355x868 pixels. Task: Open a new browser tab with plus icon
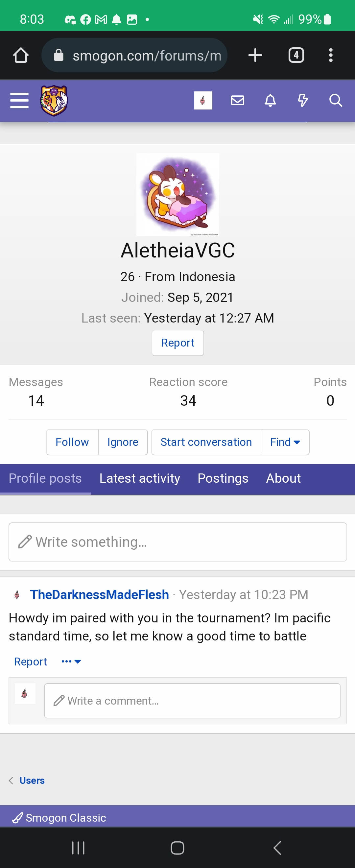[255, 55]
